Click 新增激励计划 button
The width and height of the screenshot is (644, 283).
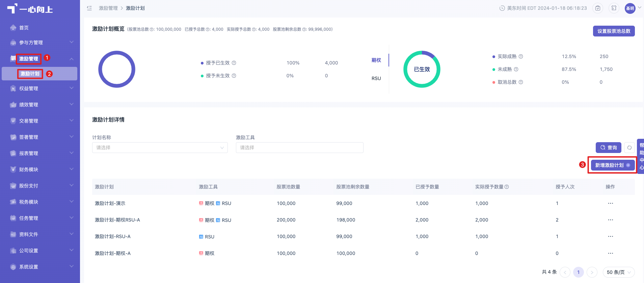[613, 165]
